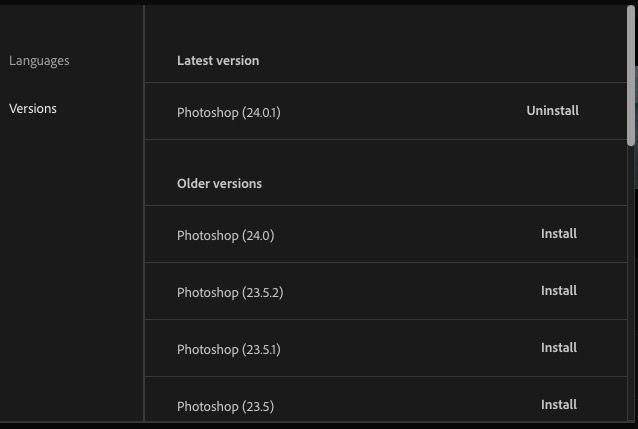Uninstall Photoshop 24.0.1
This screenshot has width=638, height=429.
552,111
